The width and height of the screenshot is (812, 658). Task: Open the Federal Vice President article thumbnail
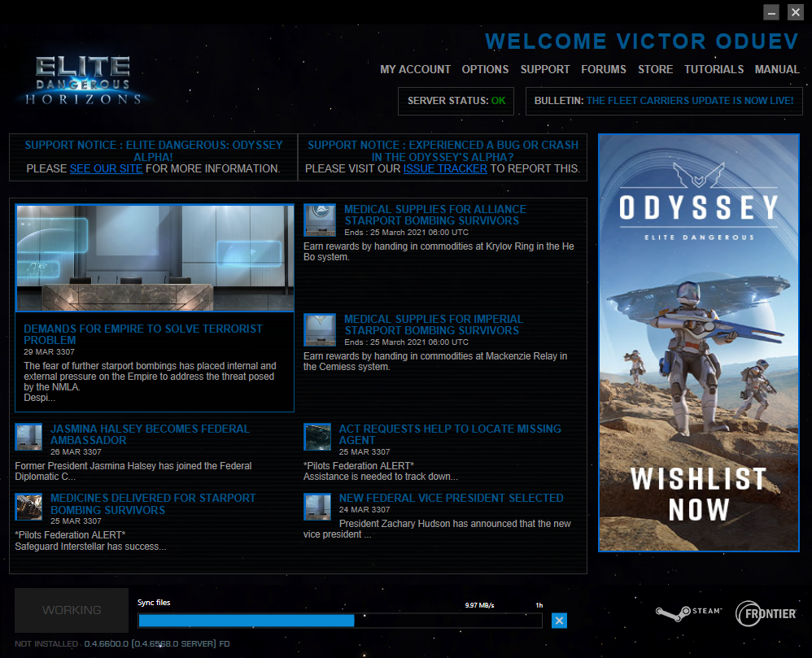tap(317, 507)
